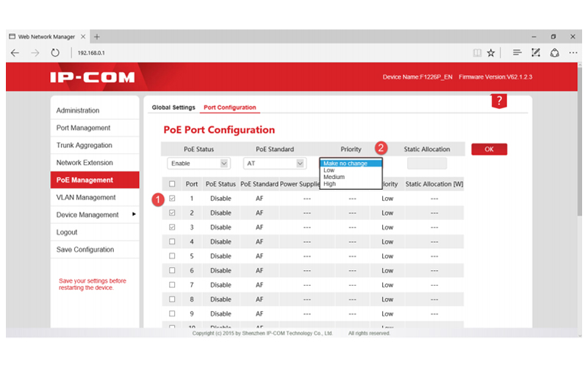Screen dimensions: 588x368
Task: Uncheck the port 1 checkbox
Action: coord(172,198)
